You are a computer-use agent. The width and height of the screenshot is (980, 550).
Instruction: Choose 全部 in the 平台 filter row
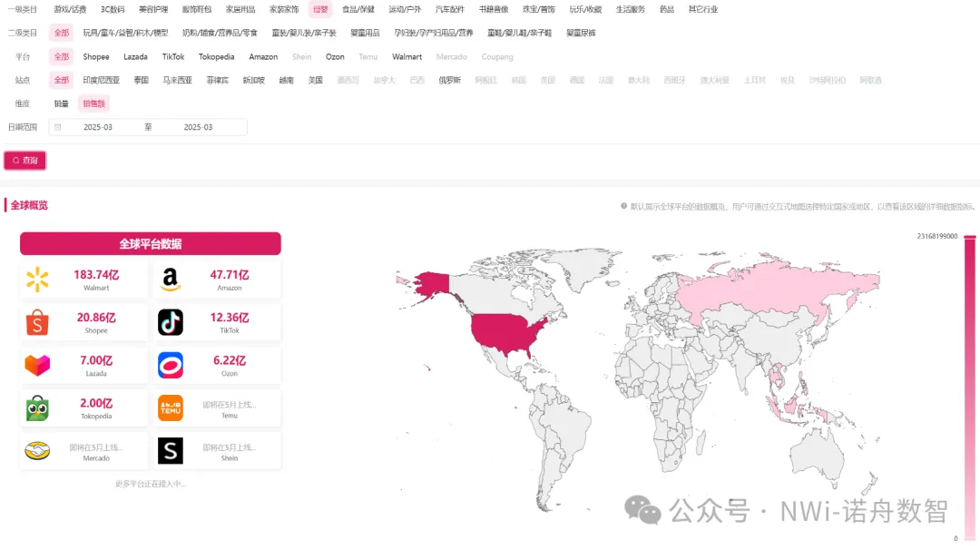(61, 56)
